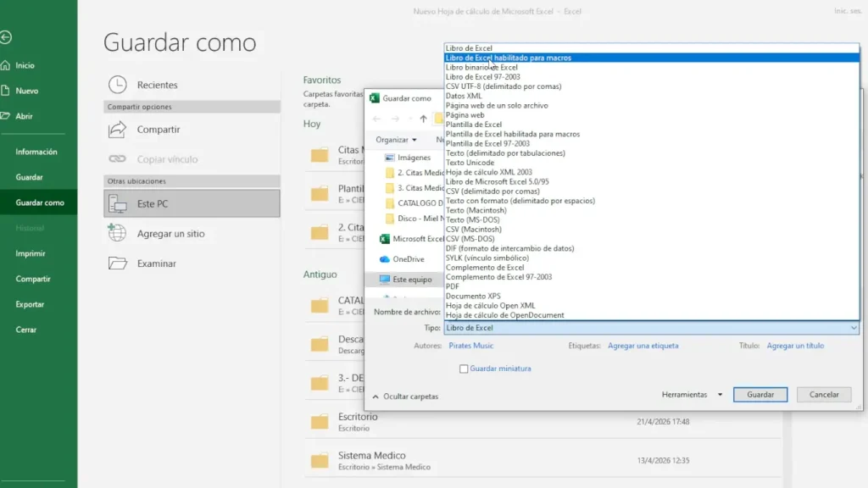Choose CSV (delimitado por comas) type
This screenshot has height=488, width=868.
pyautogui.click(x=652, y=191)
